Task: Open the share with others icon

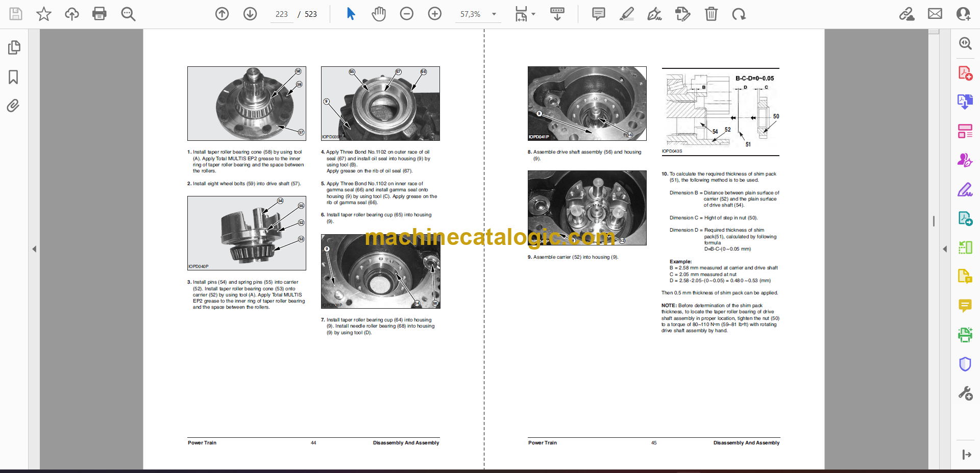Action: (963, 14)
